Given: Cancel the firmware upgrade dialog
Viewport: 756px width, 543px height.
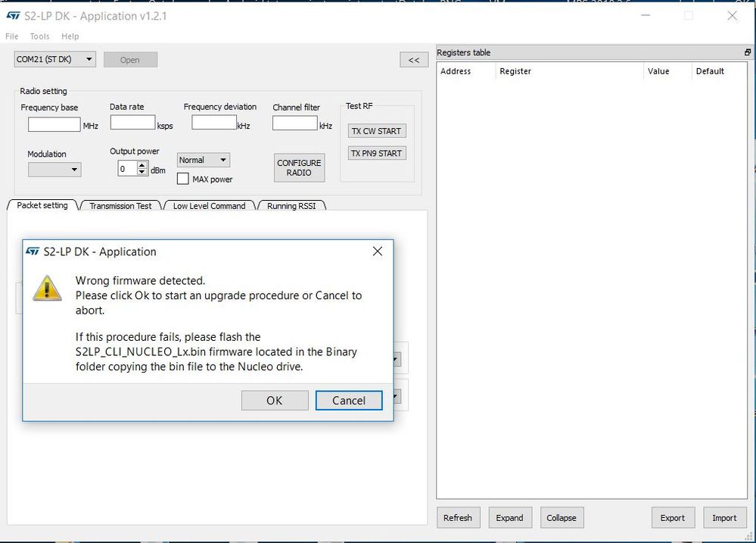Looking at the screenshot, I should [349, 401].
